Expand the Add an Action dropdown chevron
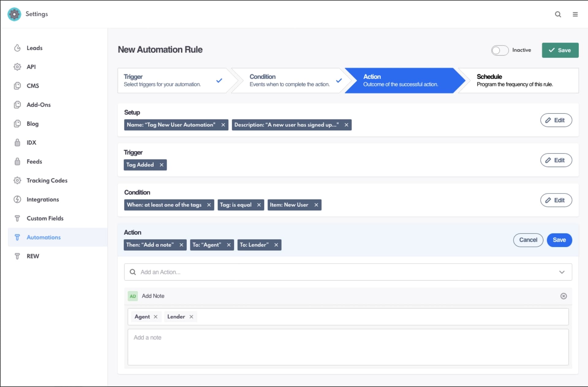Screen dimensions: 588x387 tap(562, 272)
